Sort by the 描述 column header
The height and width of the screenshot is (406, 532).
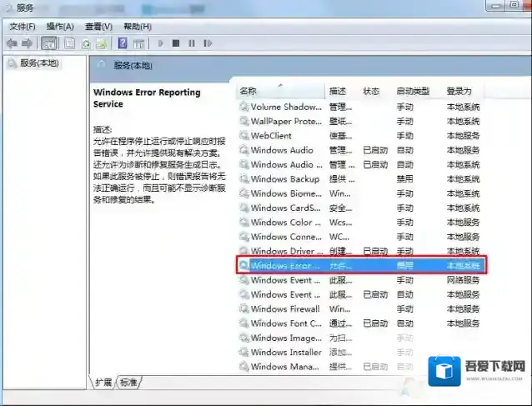pos(338,91)
